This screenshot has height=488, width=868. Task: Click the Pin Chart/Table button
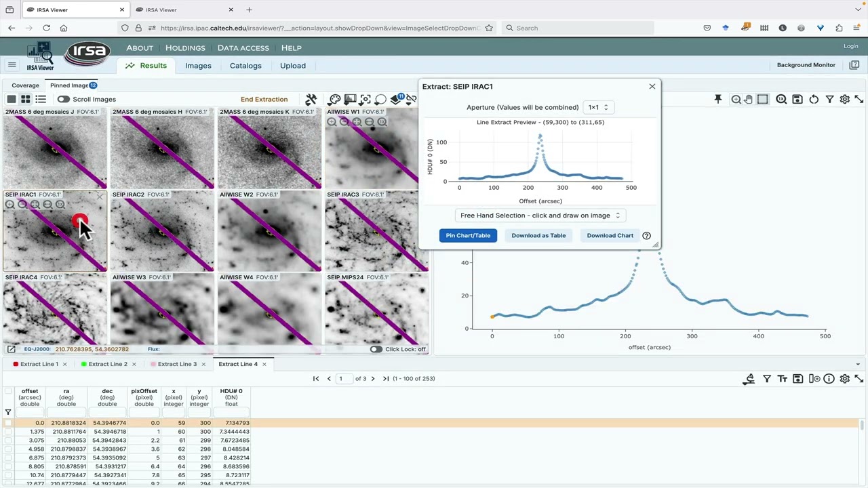click(x=468, y=236)
